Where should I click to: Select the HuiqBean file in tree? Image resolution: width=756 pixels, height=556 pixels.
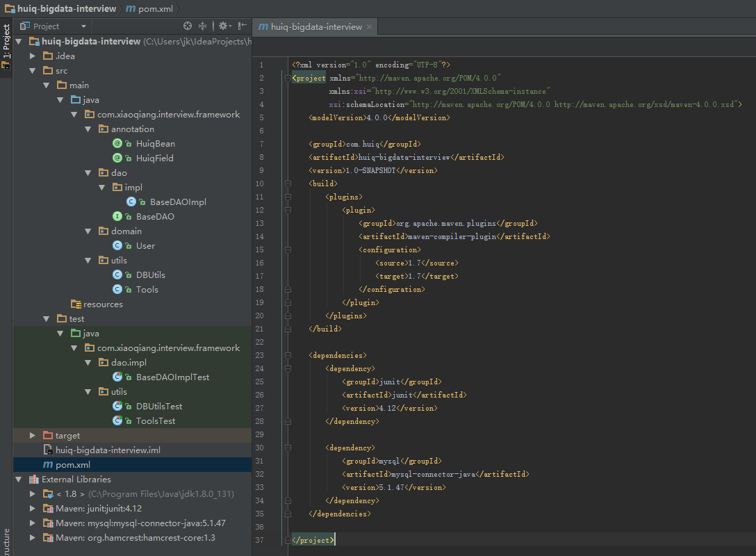point(155,144)
